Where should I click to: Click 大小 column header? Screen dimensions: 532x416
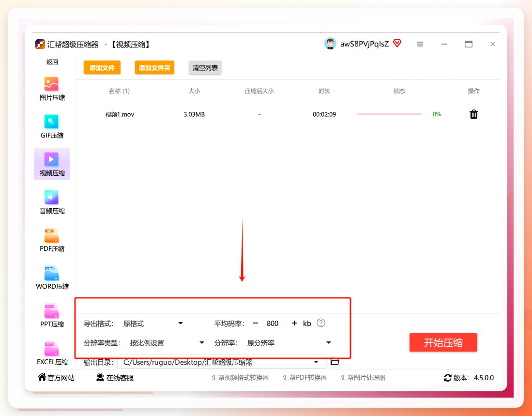[194, 91]
